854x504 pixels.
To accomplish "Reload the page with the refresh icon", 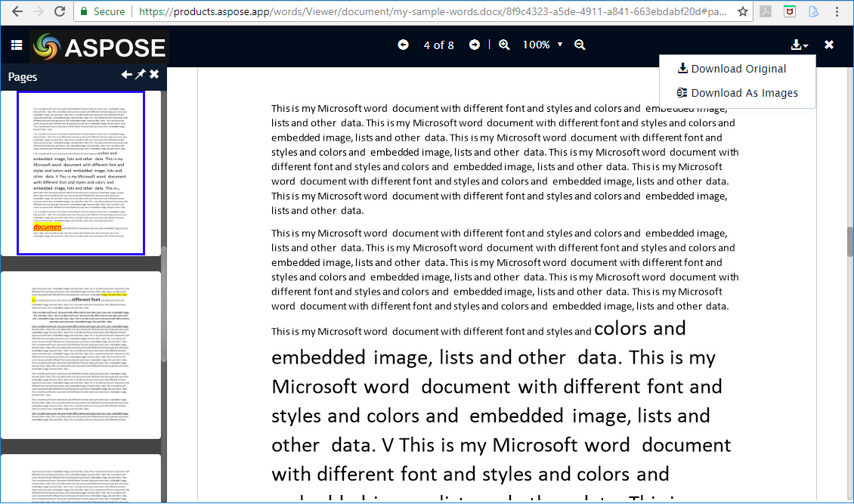I will 60,11.
